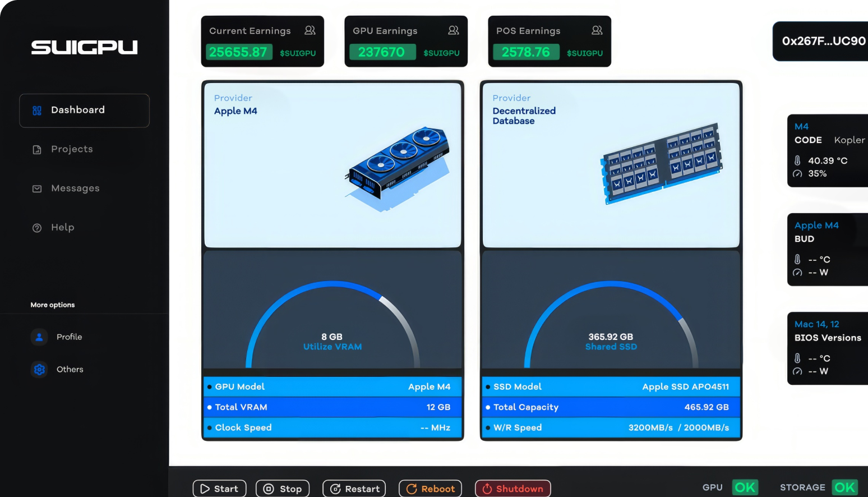868x497 pixels.
Task: Select the Total Capacity row
Action: pos(611,407)
